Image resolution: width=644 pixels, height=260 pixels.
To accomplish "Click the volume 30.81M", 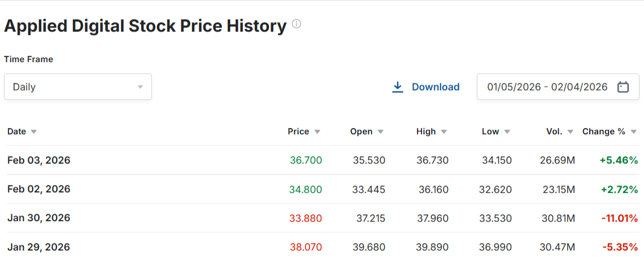I will (x=558, y=218).
